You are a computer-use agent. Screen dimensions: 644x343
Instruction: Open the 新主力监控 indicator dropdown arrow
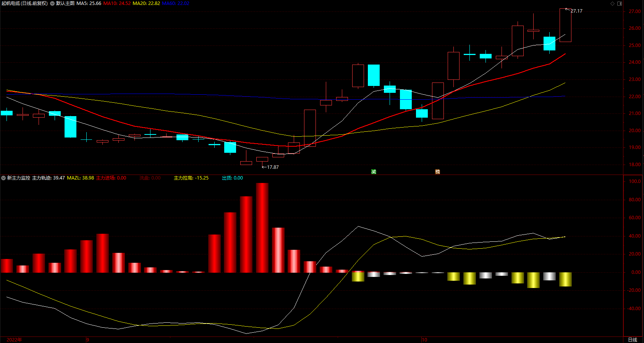tap(3, 178)
